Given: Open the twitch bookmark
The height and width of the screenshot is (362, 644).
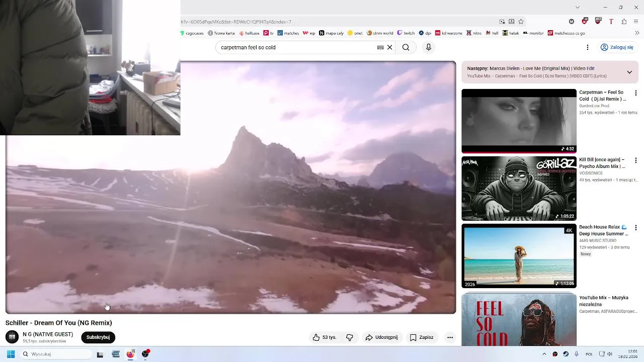Looking at the screenshot, I should coord(406,33).
